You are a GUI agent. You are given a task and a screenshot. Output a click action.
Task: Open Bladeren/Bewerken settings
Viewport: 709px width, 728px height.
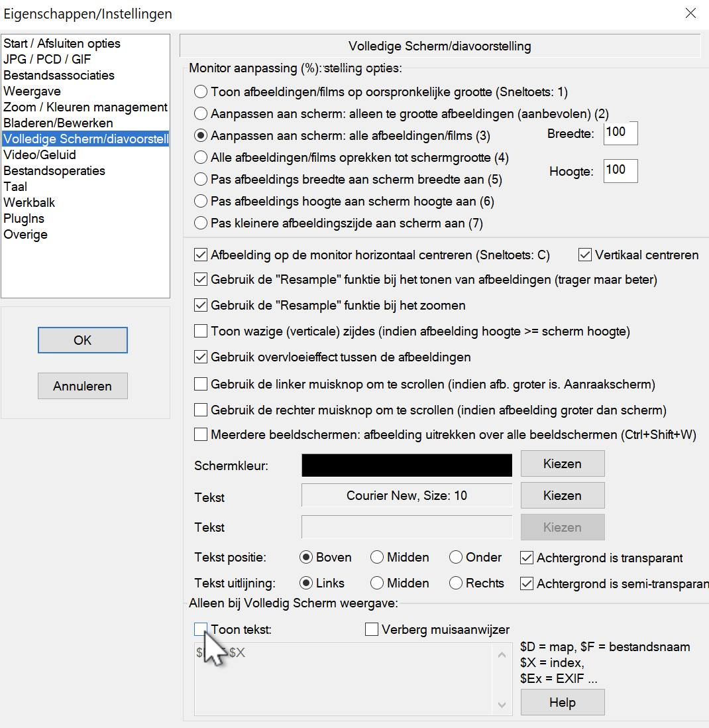point(85,123)
